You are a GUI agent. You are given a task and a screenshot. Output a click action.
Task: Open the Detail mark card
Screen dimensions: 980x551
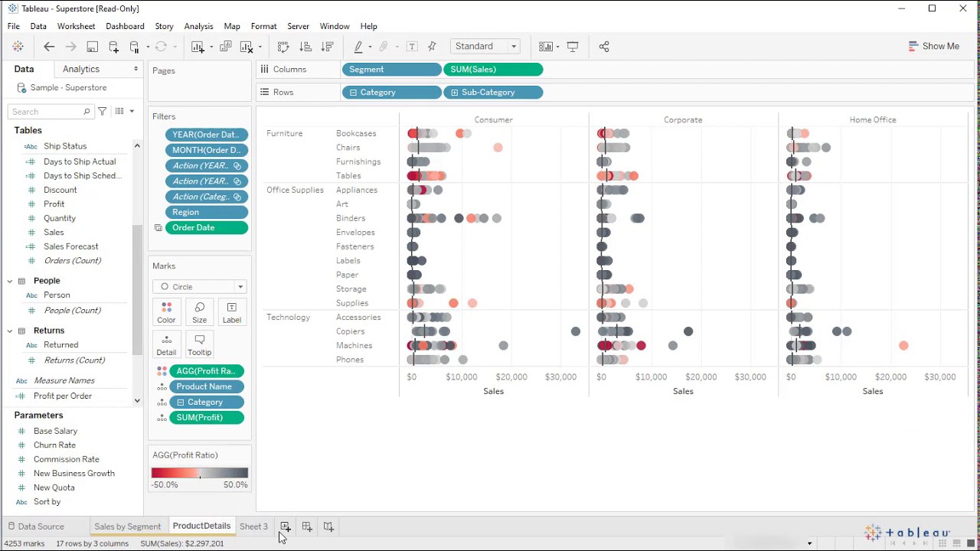(x=166, y=345)
